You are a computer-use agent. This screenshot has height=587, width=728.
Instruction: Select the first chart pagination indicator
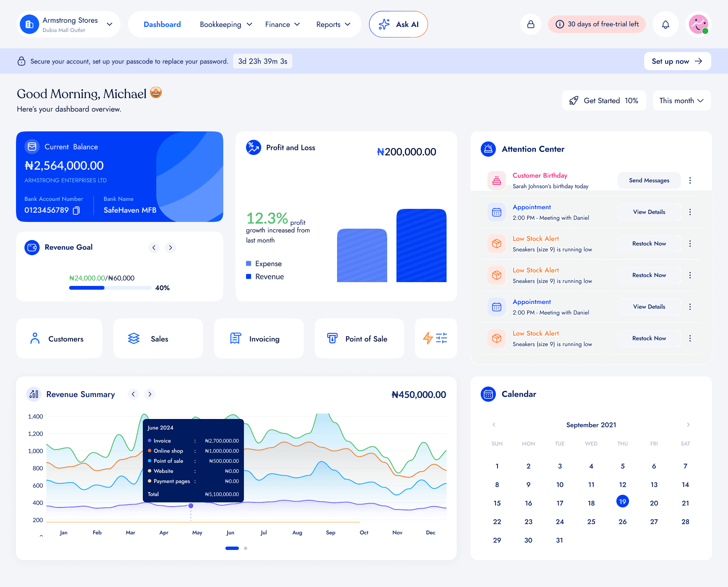(x=232, y=548)
